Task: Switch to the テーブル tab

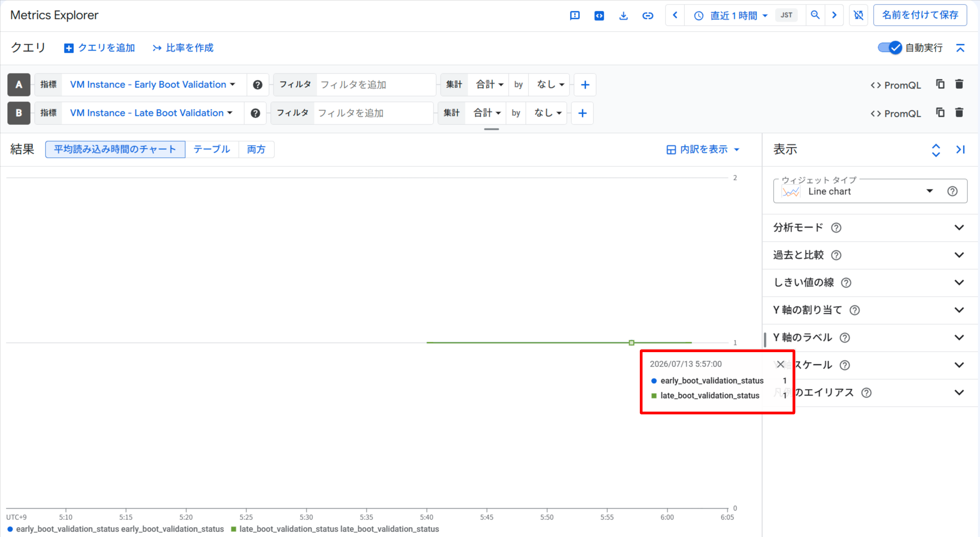Action: coord(212,149)
